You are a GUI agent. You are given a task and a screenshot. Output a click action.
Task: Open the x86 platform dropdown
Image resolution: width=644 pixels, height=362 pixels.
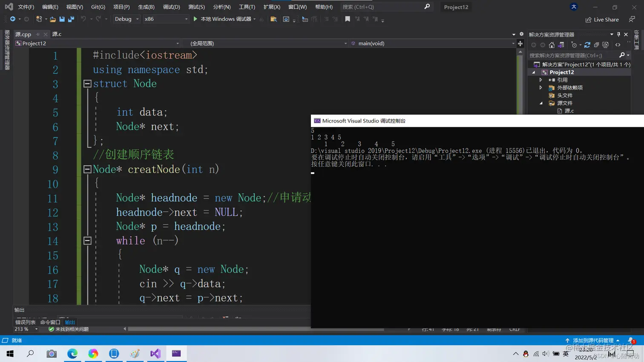[x=165, y=19]
